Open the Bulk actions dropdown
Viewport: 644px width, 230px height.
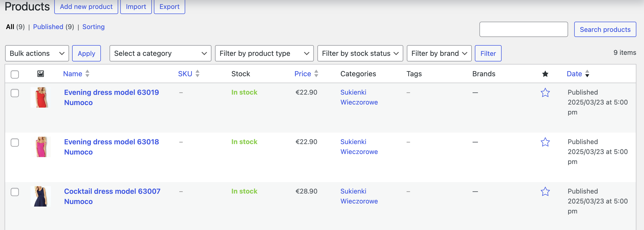click(37, 53)
